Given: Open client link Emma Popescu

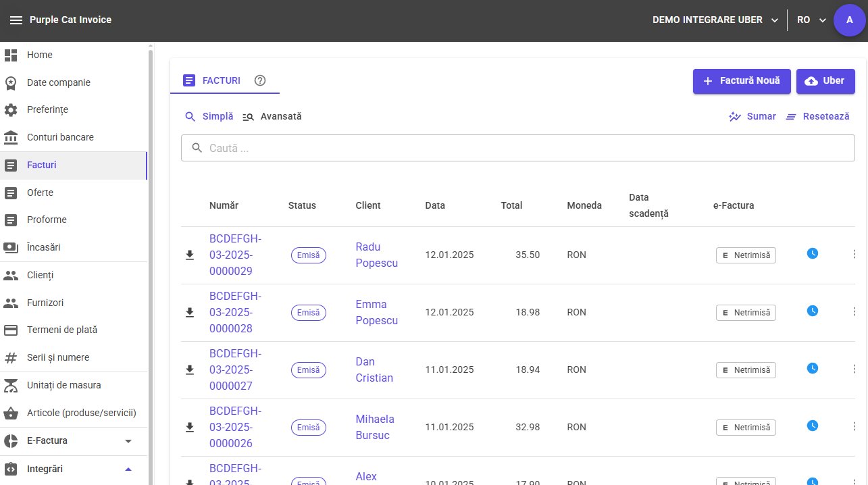Looking at the screenshot, I should (x=376, y=312).
